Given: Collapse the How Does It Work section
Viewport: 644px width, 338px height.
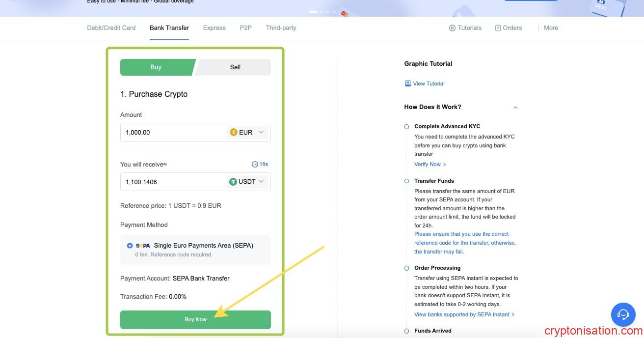Looking at the screenshot, I should 515,108.
